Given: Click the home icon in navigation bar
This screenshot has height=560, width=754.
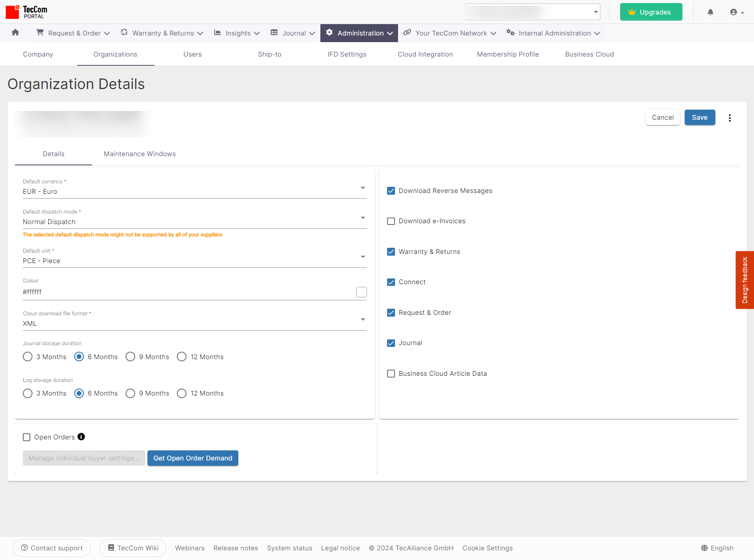Looking at the screenshot, I should pos(15,33).
